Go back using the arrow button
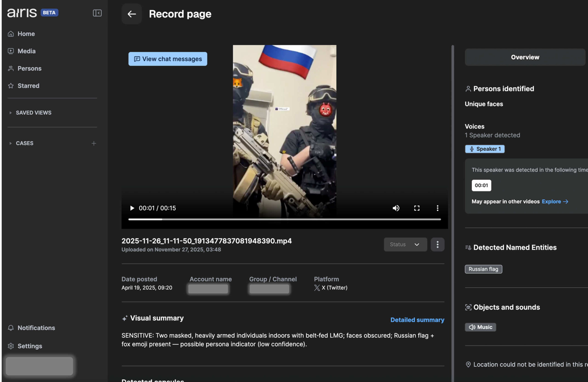 pyautogui.click(x=131, y=14)
